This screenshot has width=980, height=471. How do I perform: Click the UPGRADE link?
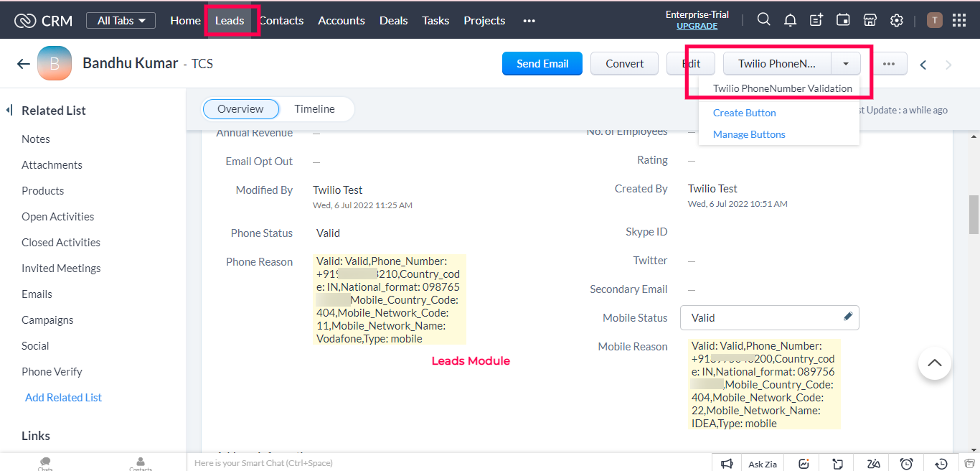coord(697,26)
